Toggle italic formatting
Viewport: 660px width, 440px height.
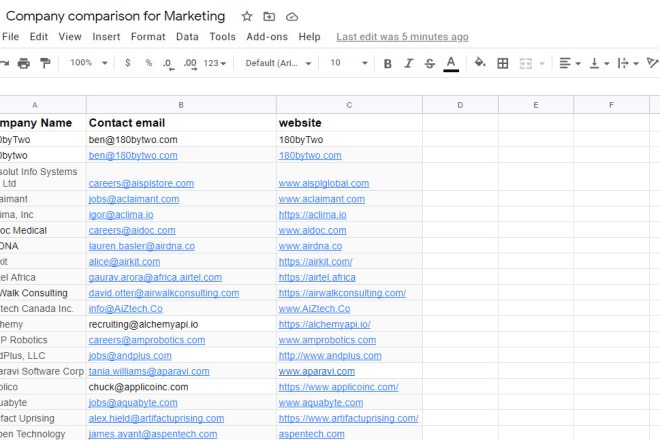pos(408,64)
